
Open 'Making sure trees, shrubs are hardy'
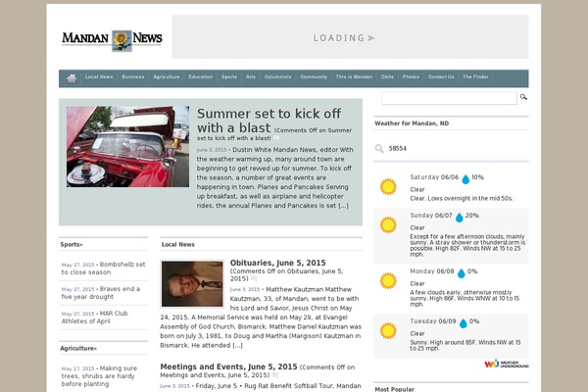pyautogui.click(x=99, y=376)
